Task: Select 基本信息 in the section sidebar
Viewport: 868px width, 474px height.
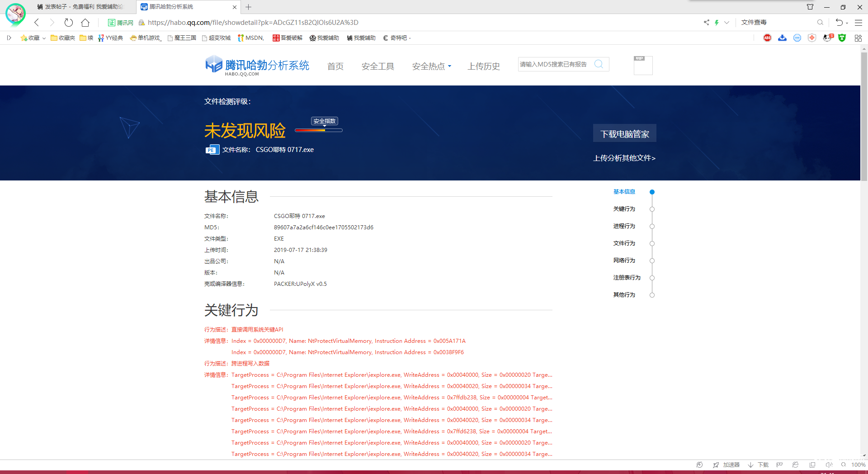Action: 624,192
